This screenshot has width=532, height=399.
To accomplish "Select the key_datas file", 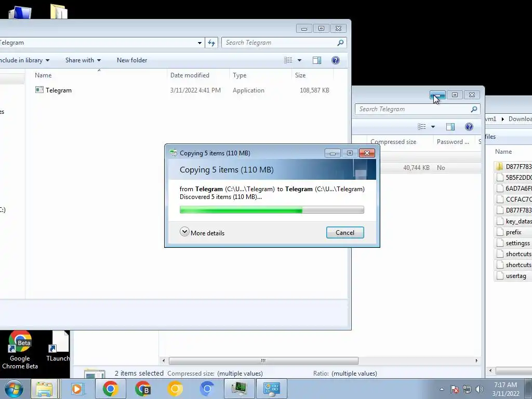I will click(513, 221).
